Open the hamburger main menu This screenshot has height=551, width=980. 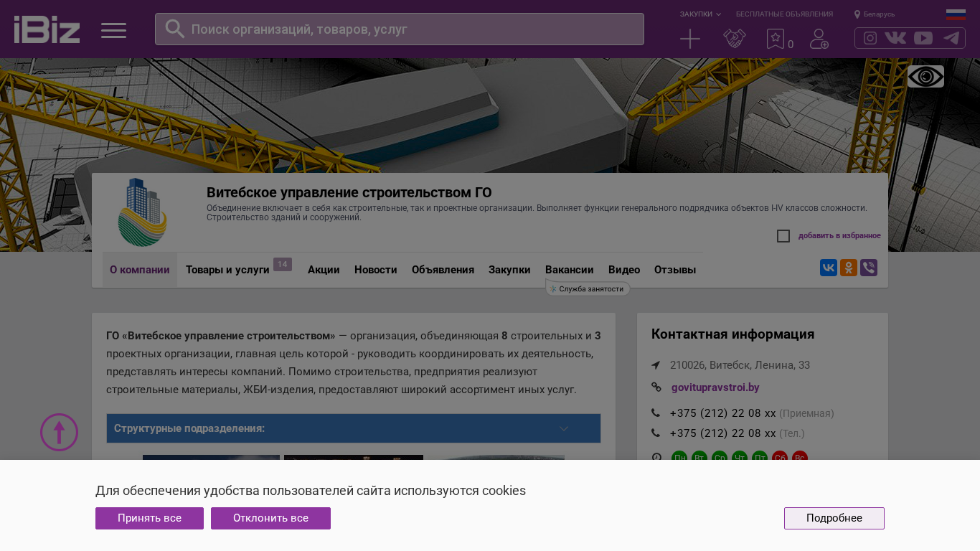point(113,30)
